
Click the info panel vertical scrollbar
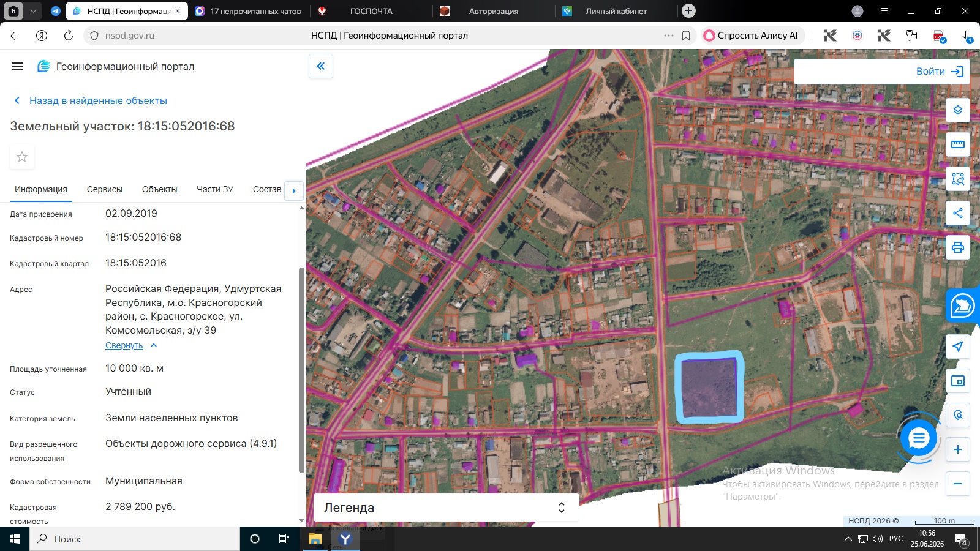click(x=301, y=370)
